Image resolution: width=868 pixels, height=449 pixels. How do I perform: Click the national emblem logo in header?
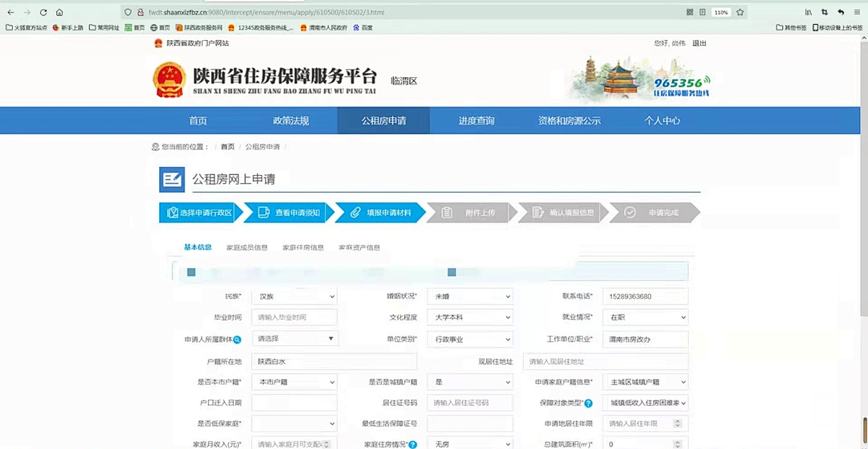tap(169, 80)
